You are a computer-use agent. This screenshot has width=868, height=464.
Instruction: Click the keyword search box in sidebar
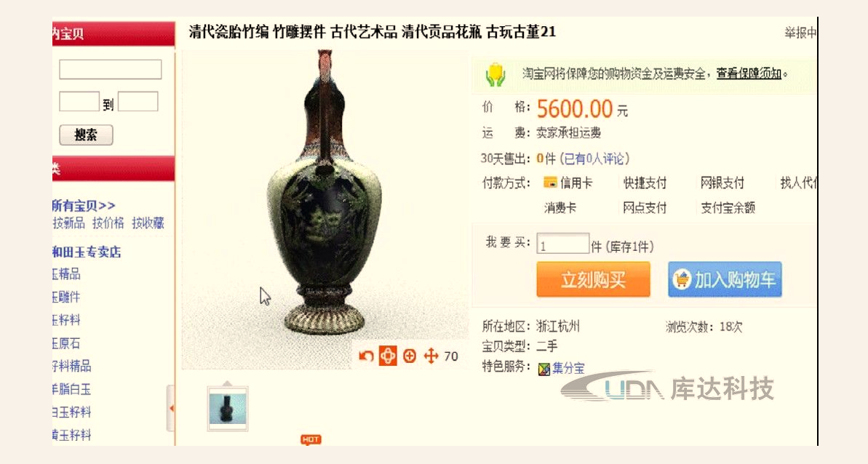pyautogui.click(x=110, y=70)
